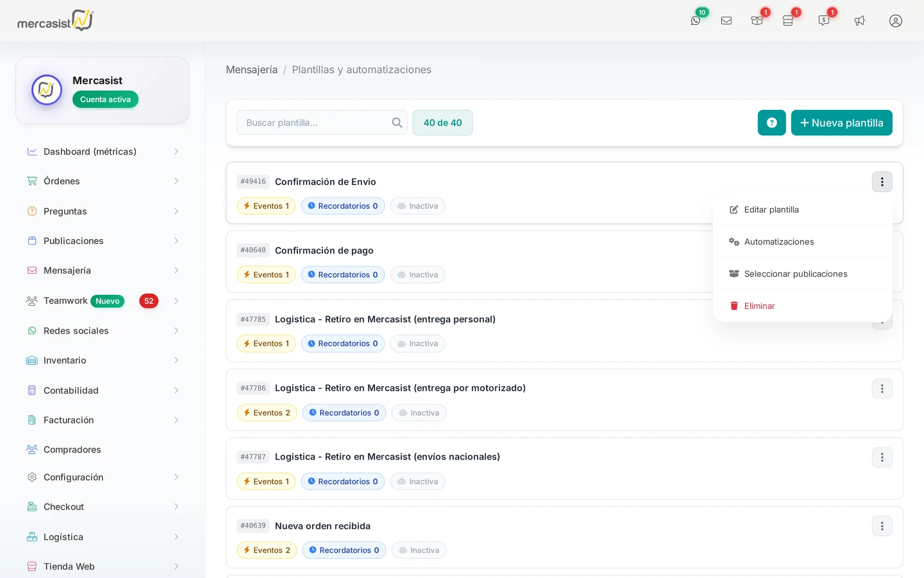Toggle Inactiva on Nueva orden recibida
Screen dimensions: 924x578
point(419,550)
